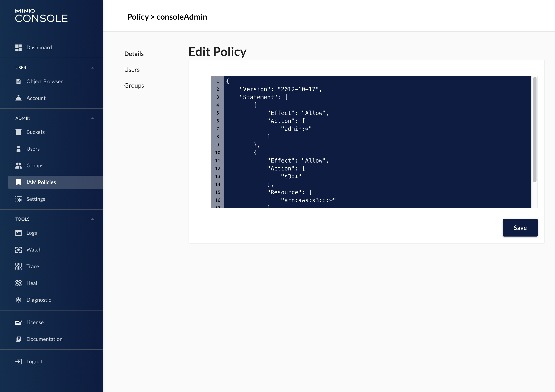Image resolution: width=555 pixels, height=392 pixels.
Task: Select the Details tab
Action: [x=134, y=54]
